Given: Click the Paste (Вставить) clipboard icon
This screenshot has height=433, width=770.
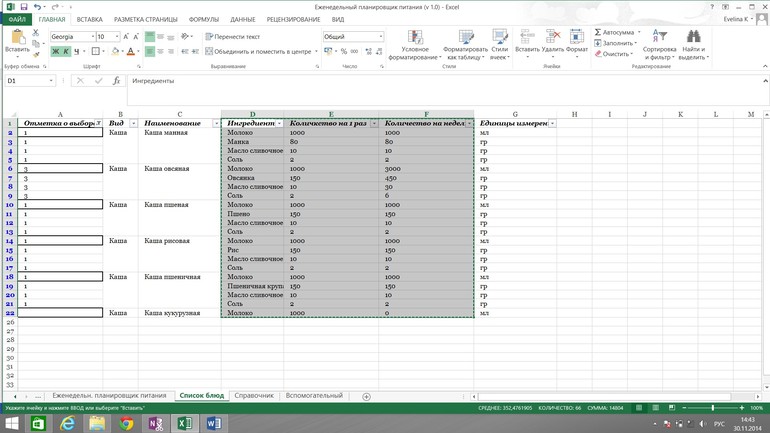Looking at the screenshot, I should tap(17, 39).
